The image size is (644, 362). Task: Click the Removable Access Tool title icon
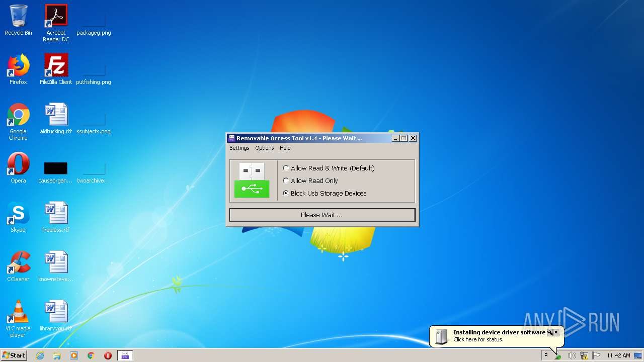(x=231, y=138)
